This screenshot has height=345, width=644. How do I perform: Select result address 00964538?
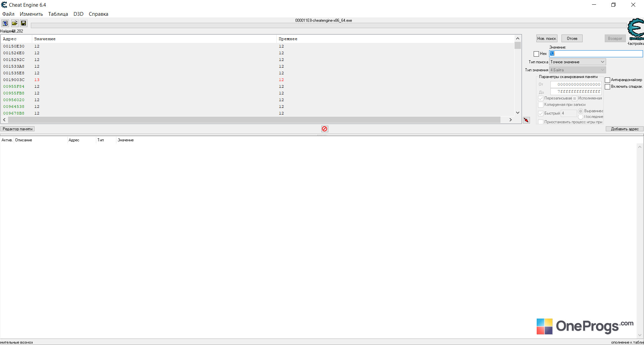tap(14, 107)
